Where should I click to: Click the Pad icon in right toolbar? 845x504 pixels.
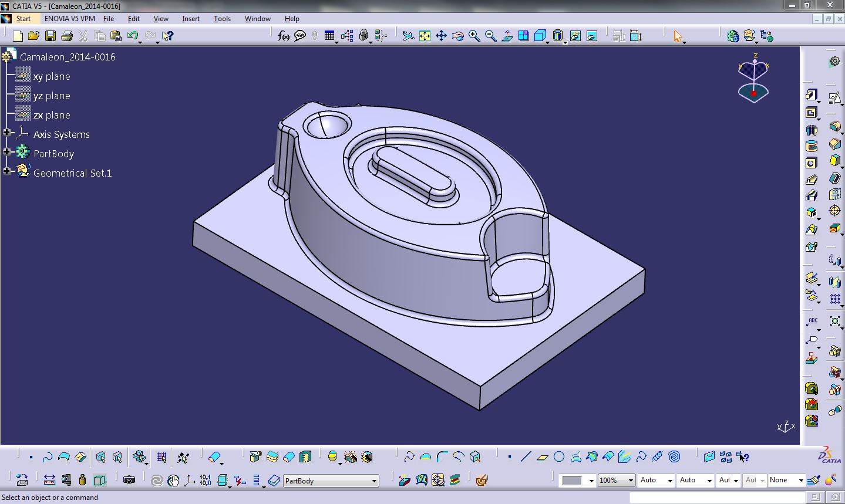pos(812,95)
